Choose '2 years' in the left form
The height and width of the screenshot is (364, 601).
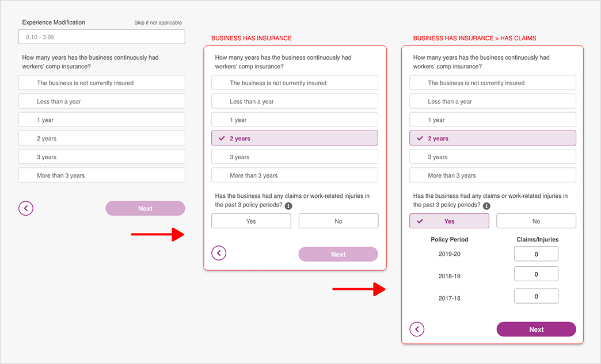point(102,138)
